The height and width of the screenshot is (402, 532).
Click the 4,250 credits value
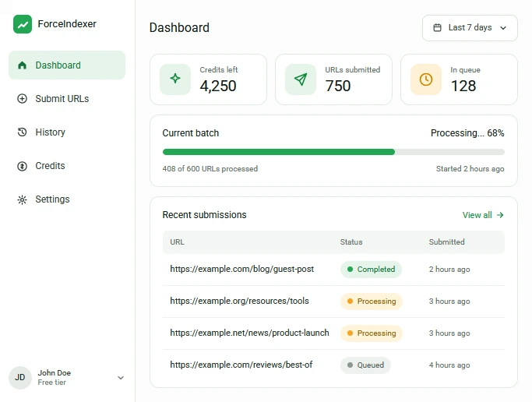218,86
